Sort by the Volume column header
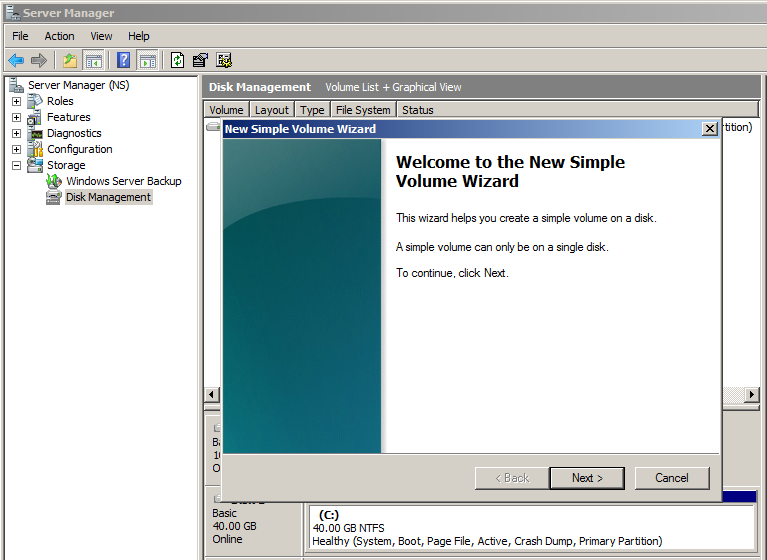 226,110
